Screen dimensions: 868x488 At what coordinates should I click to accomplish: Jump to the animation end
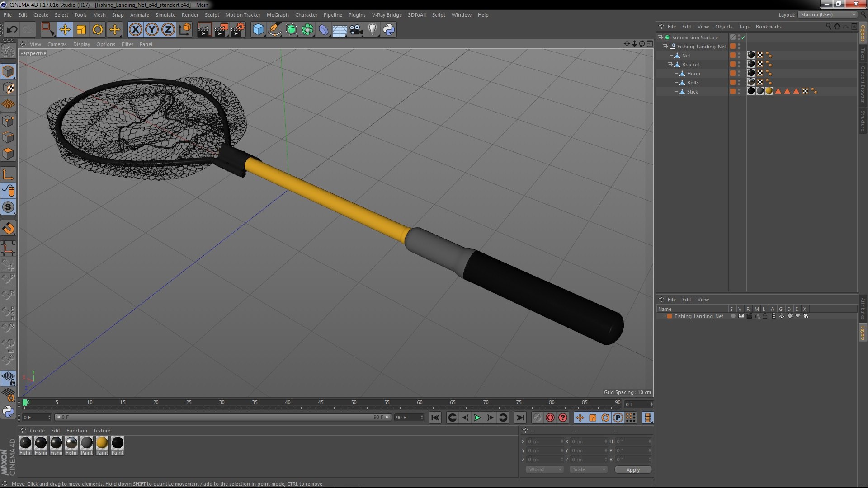tap(520, 418)
